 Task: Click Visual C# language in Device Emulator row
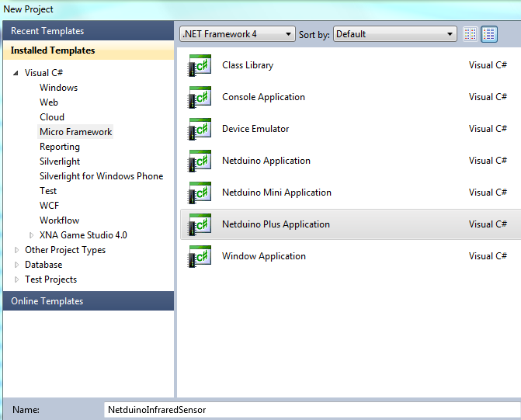click(x=488, y=129)
